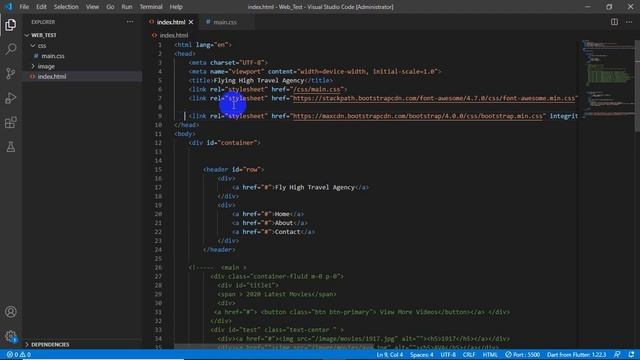Open the Manage gear settings icon

pyautogui.click(x=11, y=336)
